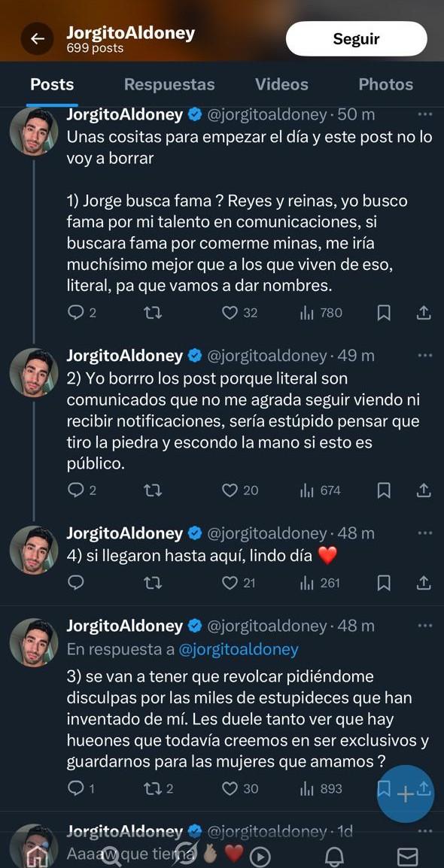Open the Photos tab
The image size is (444, 868).
(x=385, y=84)
